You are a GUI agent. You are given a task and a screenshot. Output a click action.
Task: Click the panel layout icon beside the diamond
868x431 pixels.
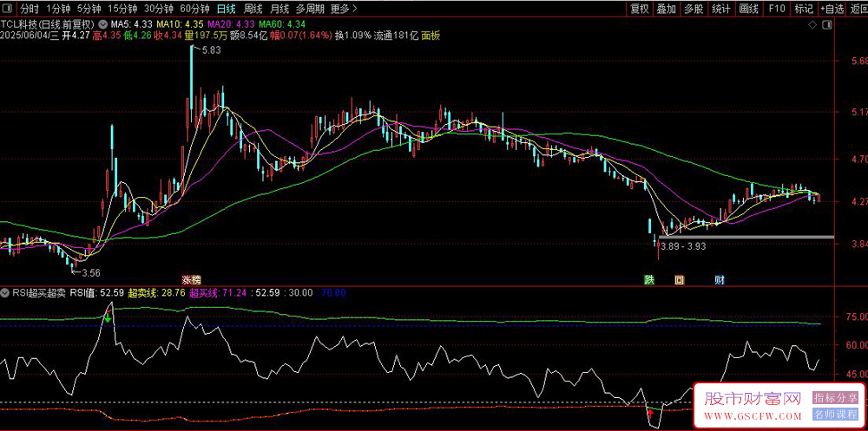click(827, 25)
